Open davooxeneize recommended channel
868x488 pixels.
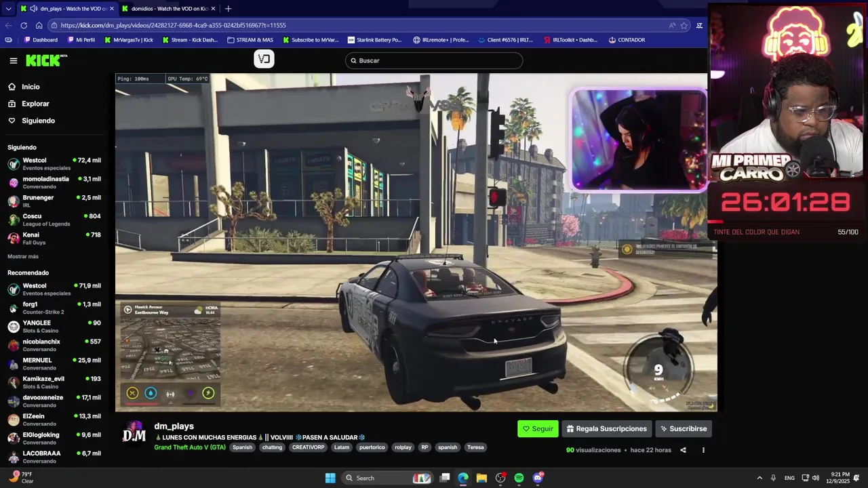point(54,401)
